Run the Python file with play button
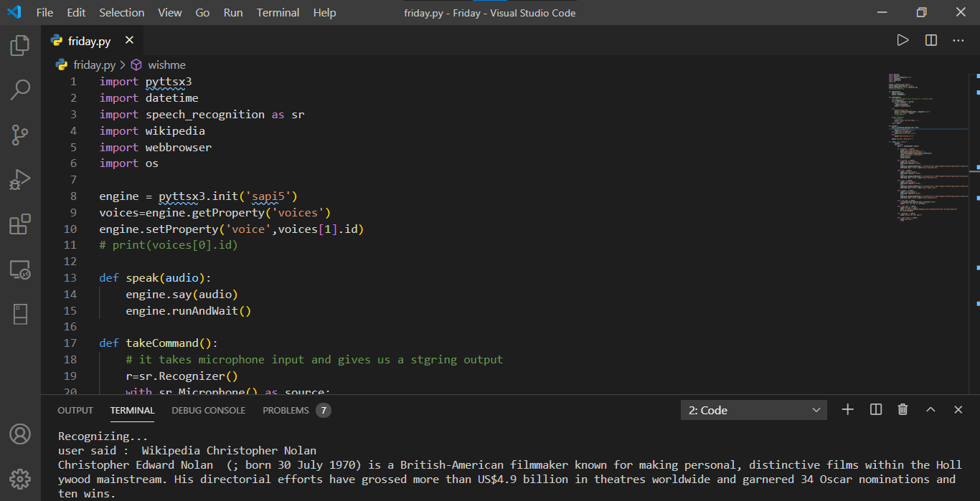 tap(903, 41)
